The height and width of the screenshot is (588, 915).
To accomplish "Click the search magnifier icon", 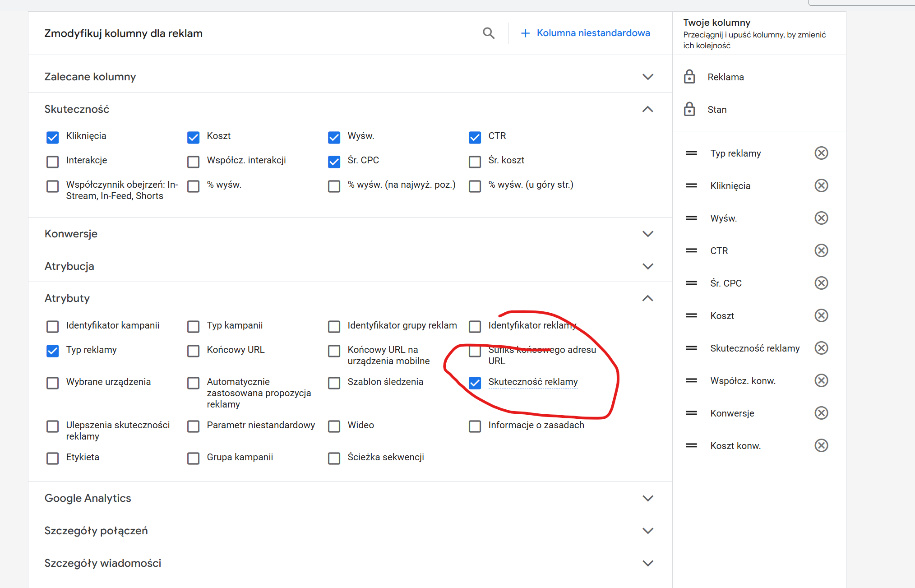I will 488,33.
